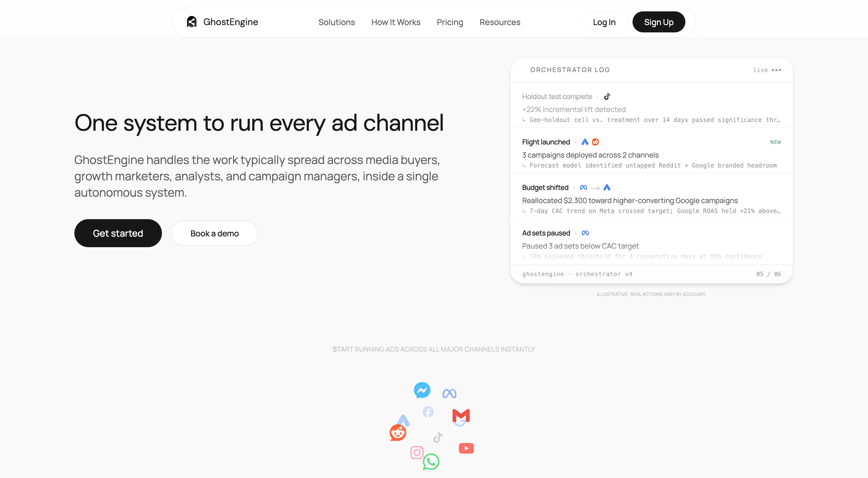Click the Geo-holdout cell vs. treatment detail line
The width and height of the screenshot is (868, 478).
(651, 120)
